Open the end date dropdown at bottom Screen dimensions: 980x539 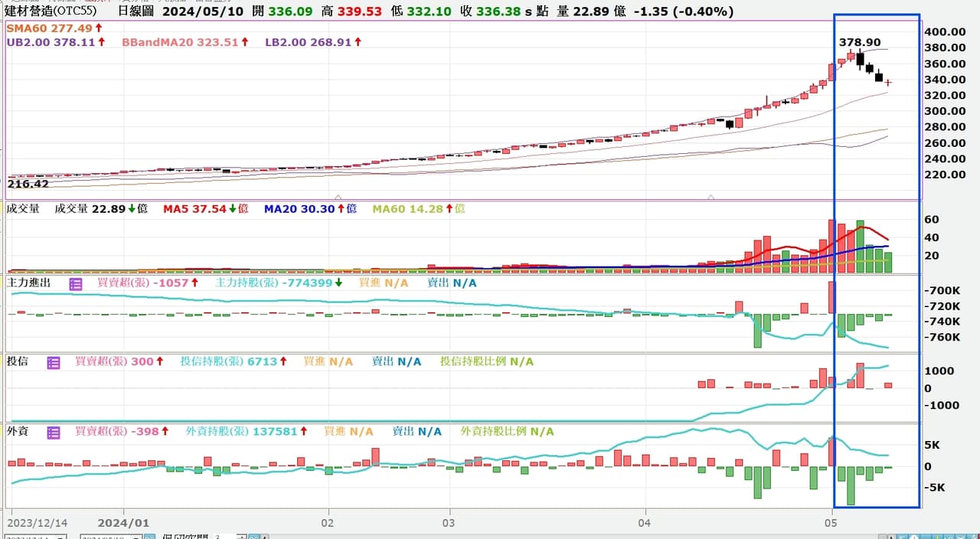click(136, 537)
